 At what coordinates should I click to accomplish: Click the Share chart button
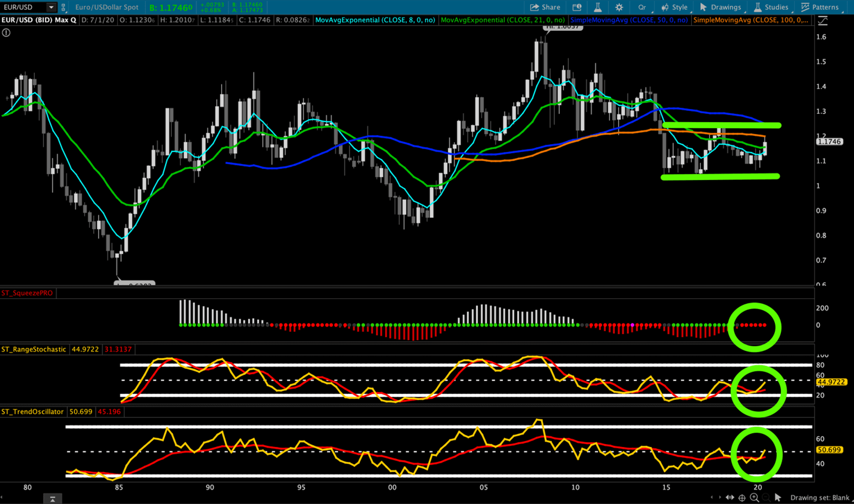coord(545,7)
